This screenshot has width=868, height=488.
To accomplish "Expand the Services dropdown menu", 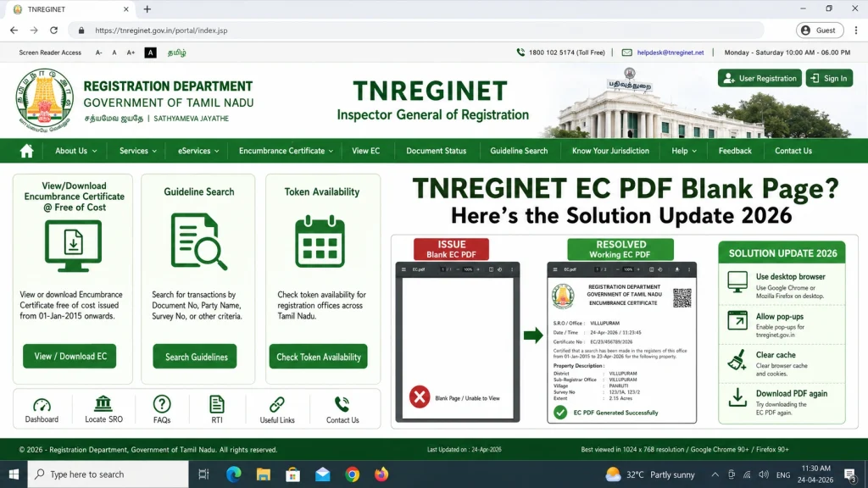I will coord(138,151).
